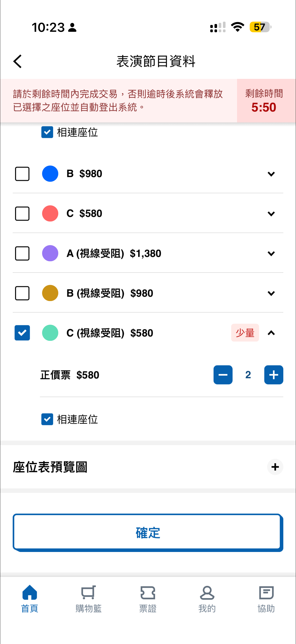This screenshot has width=296, height=644.
Task: Select the C $580 checkbox
Action: (x=22, y=213)
